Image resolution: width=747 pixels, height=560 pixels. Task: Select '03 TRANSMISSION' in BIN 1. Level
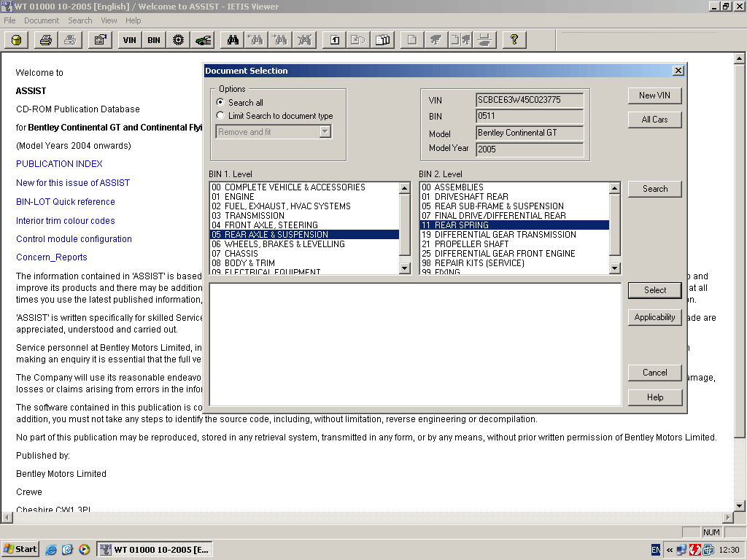304,216
